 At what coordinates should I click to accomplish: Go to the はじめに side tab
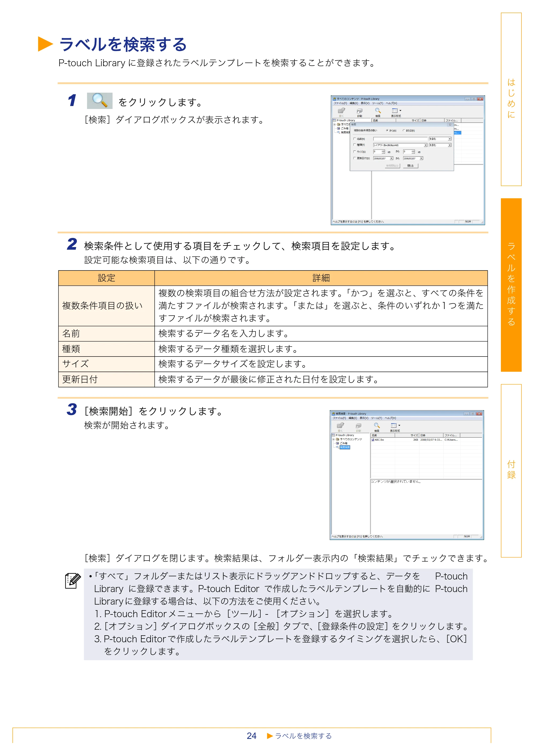click(x=511, y=99)
